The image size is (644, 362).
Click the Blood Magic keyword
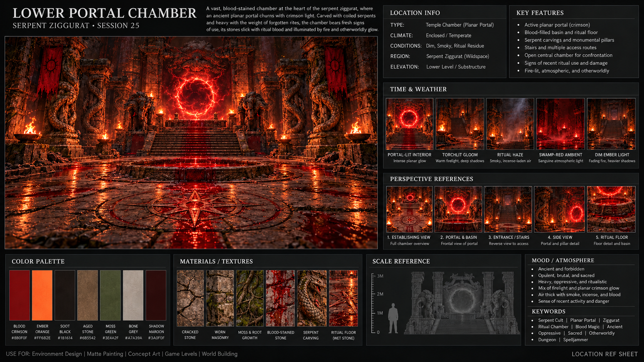587,327
